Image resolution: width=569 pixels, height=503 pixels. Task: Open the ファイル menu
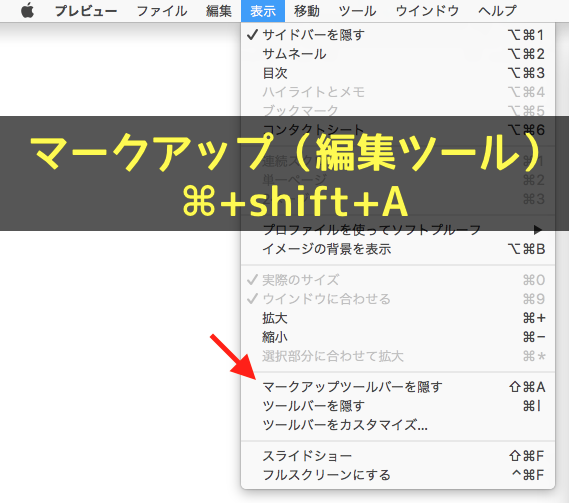click(162, 11)
